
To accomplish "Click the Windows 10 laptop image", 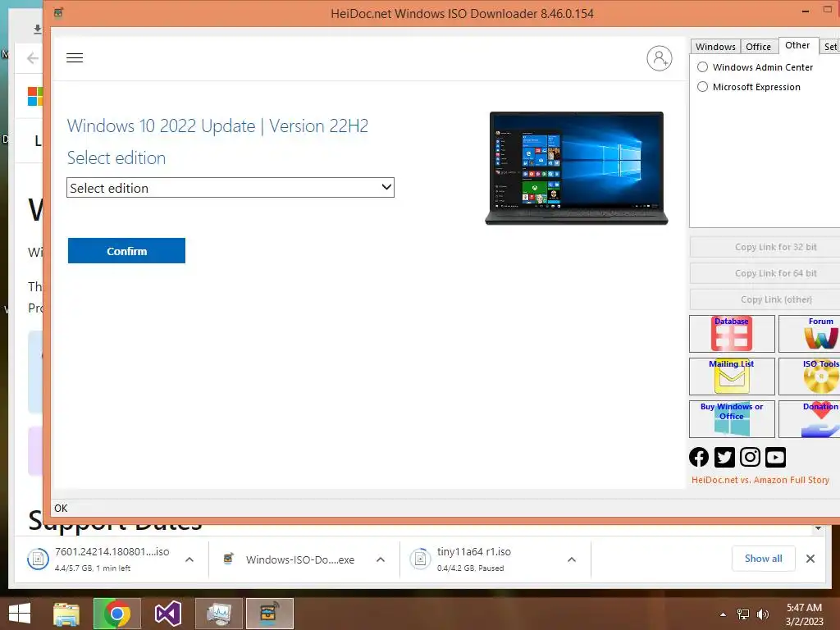I will pyautogui.click(x=577, y=168).
